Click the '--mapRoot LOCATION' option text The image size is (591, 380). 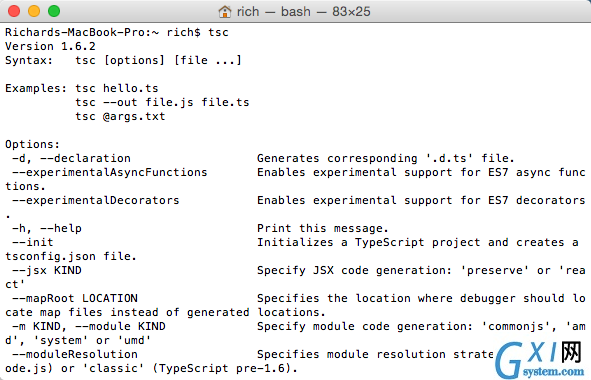(x=75, y=298)
